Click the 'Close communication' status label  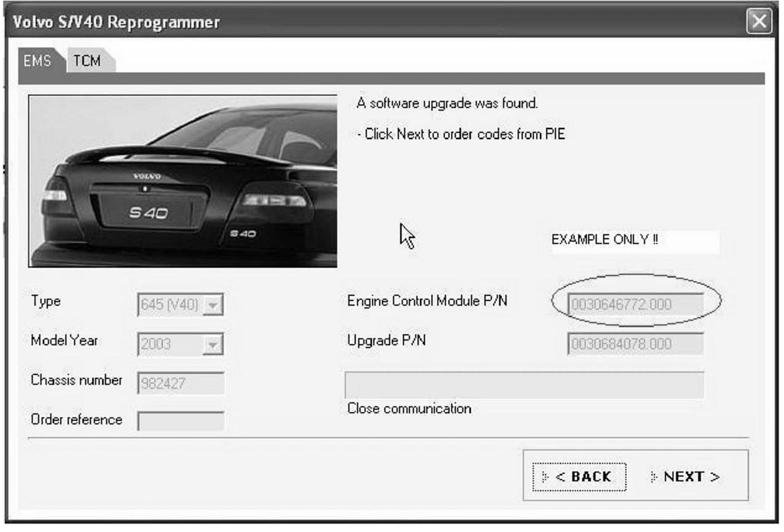[x=409, y=409]
